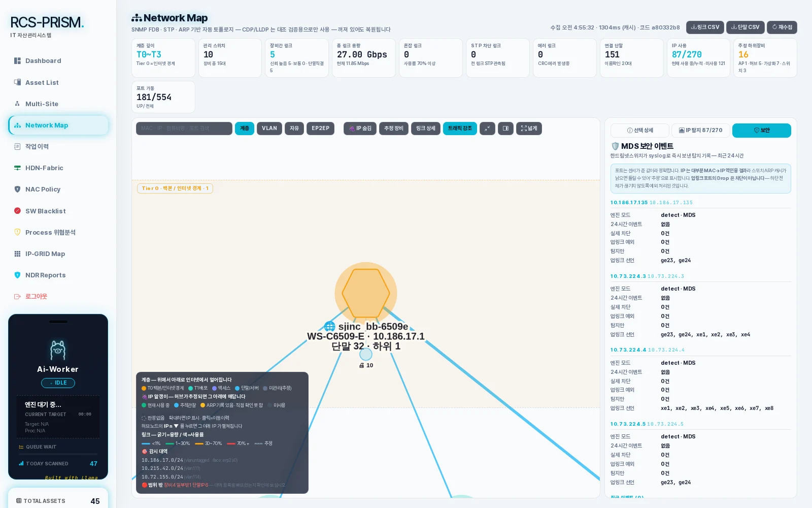Click the 10.186.17.135 device heading
Image resolution: width=812 pixels, height=508 pixels.
[x=629, y=203]
